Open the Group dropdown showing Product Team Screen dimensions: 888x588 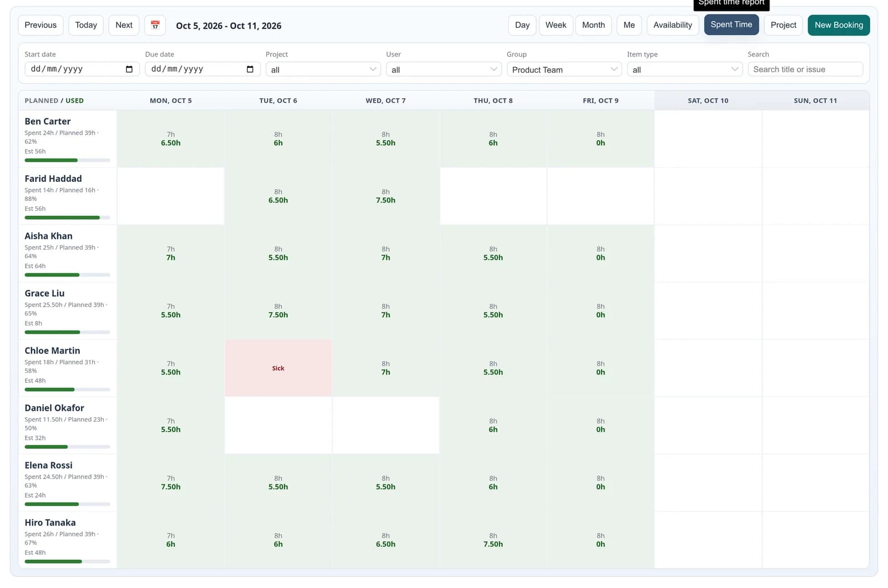click(x=564, y=69)
